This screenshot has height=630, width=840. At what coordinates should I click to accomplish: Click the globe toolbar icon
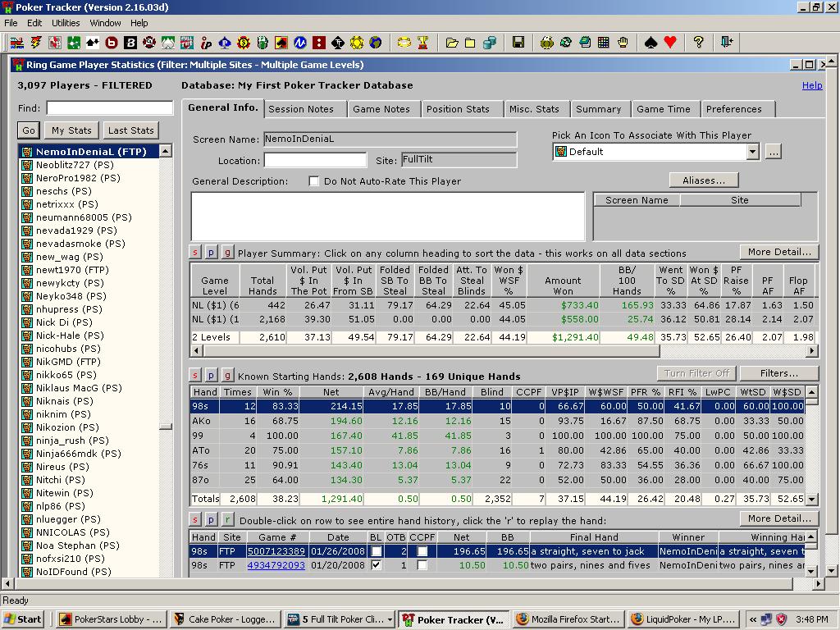[x=376, y=43]
